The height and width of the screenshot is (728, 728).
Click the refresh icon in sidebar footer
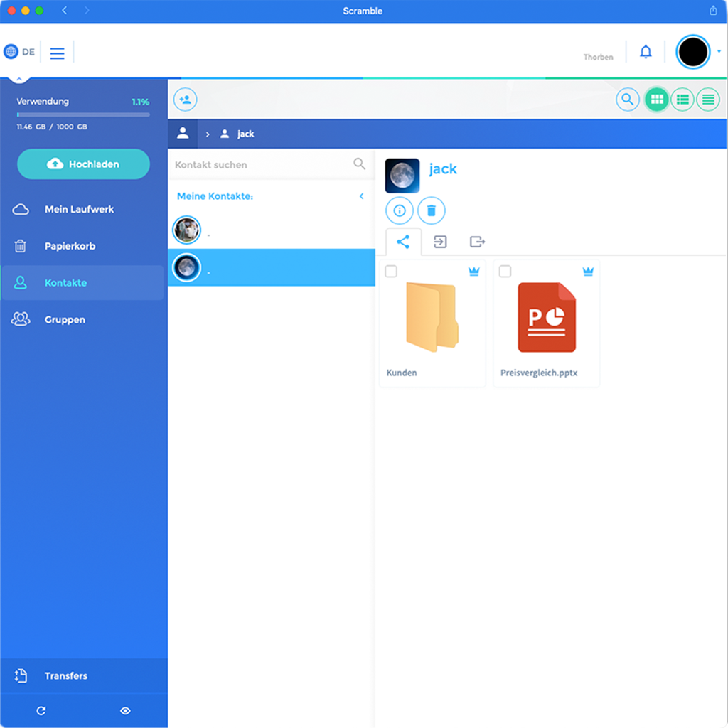[x=41, y=710]
